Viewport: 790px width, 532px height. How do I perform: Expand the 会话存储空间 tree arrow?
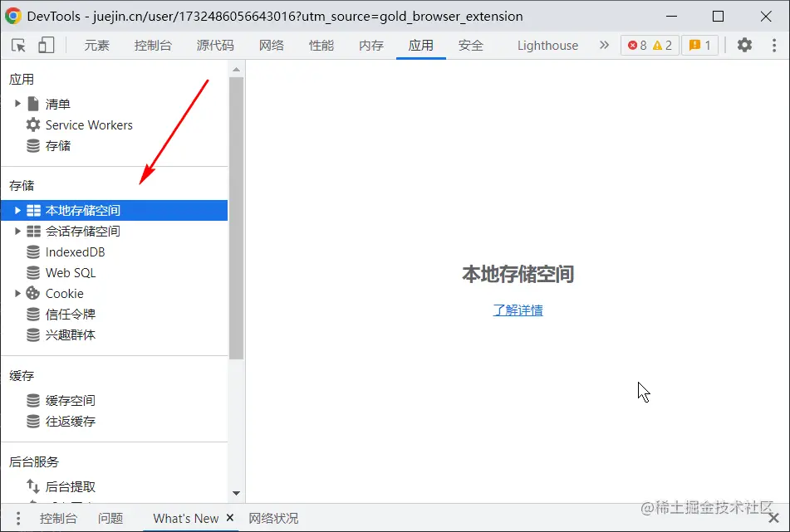(x=17, y=231)
